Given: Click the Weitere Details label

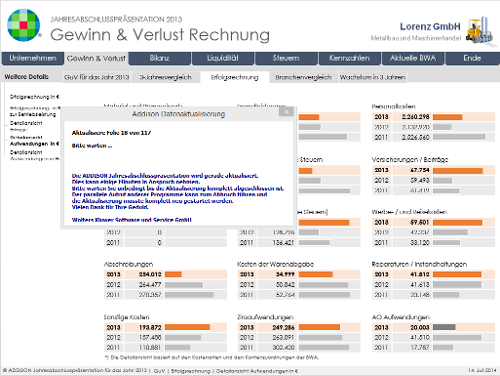Looking at the screenshot, I should 27,77.
